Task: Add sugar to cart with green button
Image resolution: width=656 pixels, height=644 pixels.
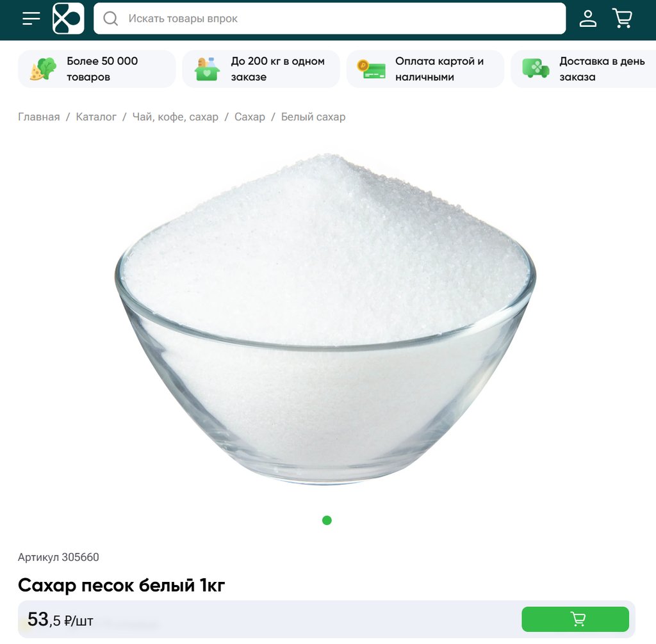Action: point(575,619)
